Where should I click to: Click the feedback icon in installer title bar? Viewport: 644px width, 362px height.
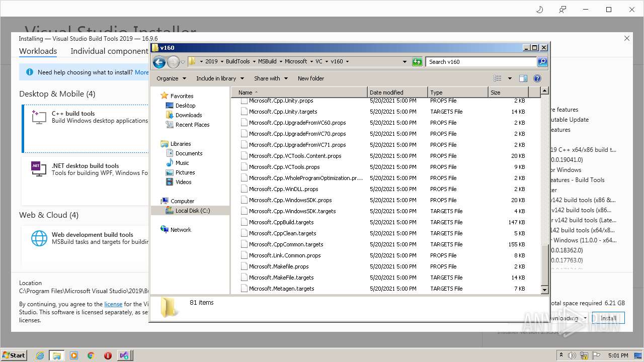562,10
